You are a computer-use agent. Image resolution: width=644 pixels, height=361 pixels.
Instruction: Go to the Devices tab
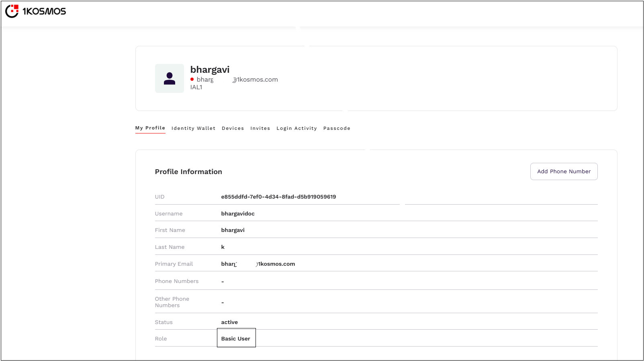[x=233, y=129]
